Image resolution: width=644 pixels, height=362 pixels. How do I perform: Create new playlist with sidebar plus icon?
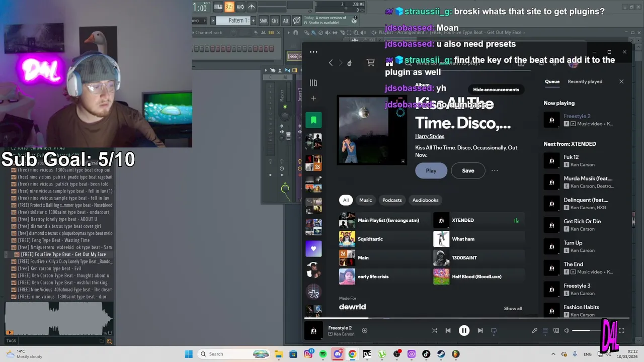313,98
